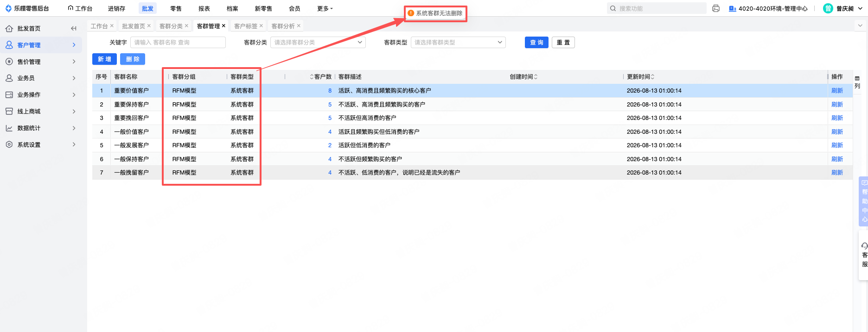The width and height of the screenshot is (868, 332).
Task: Click the 批发首页 house icon in sidebar
Action: coord(9,29)
